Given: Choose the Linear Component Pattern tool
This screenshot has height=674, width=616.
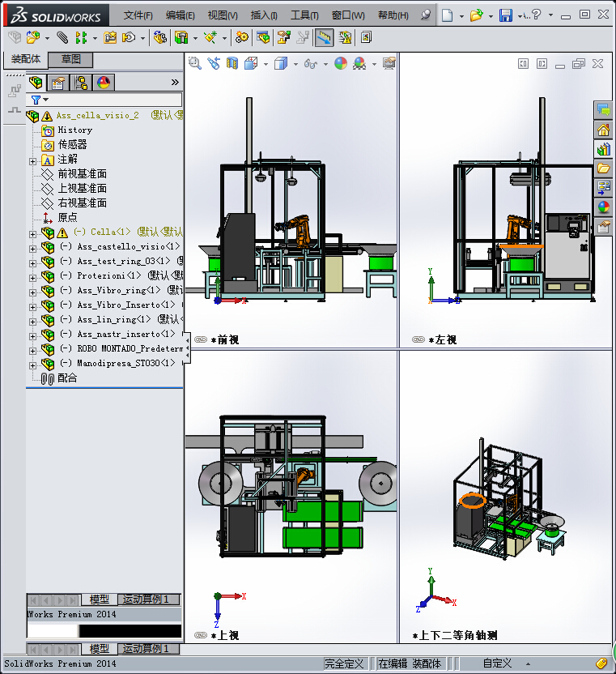Looking at the screenshot, I should coord(81,38).
